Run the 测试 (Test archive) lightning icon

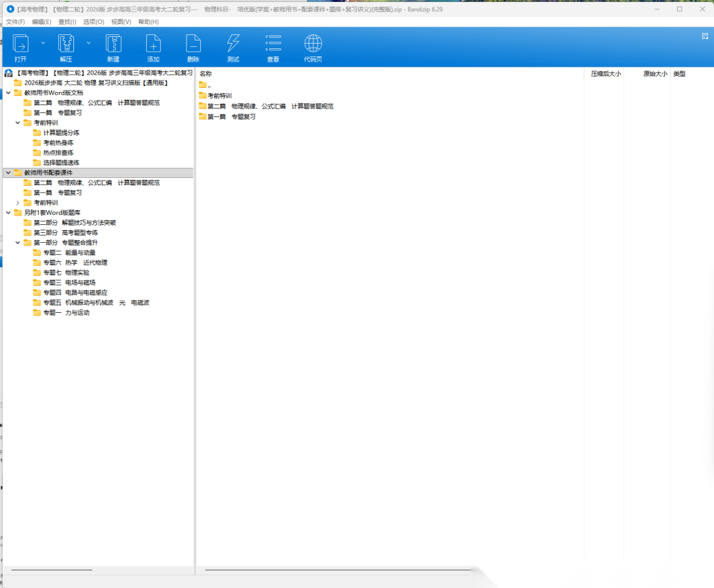[x=233, y=44]
